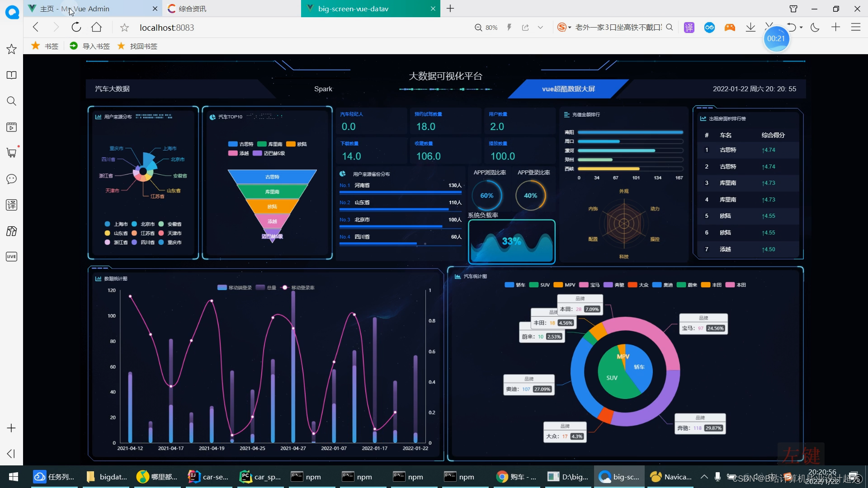The image size is (868, 488).
Task: Click the 汽车大数据 header button
Action: [113, 89]
